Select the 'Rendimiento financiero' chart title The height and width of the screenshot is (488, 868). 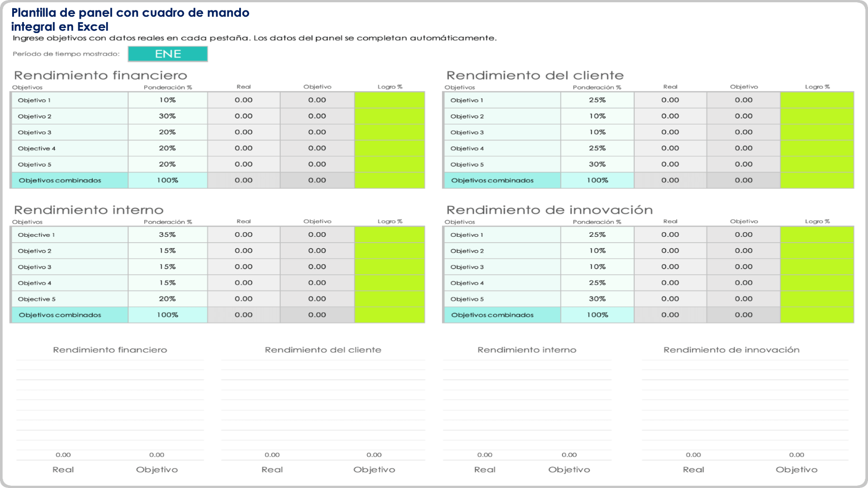coord(110,350)
